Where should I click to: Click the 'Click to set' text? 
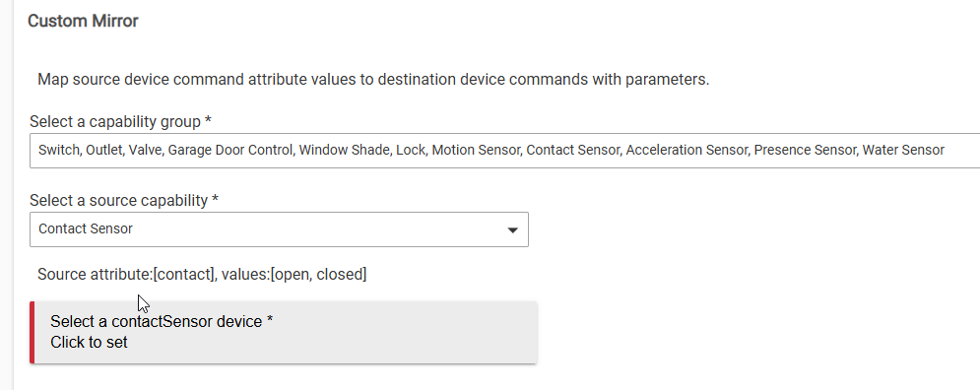[x=89, y=343]
